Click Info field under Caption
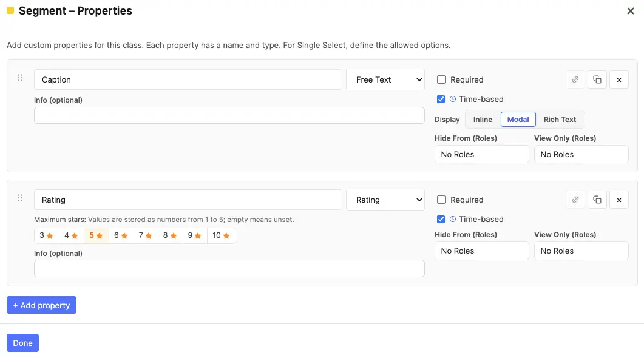 pyautogui.click(x=229, y=115)
